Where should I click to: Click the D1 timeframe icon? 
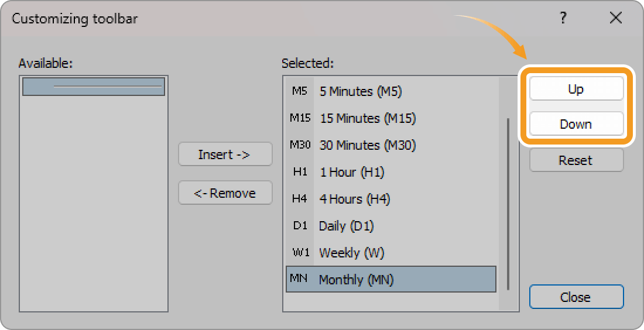300,226
